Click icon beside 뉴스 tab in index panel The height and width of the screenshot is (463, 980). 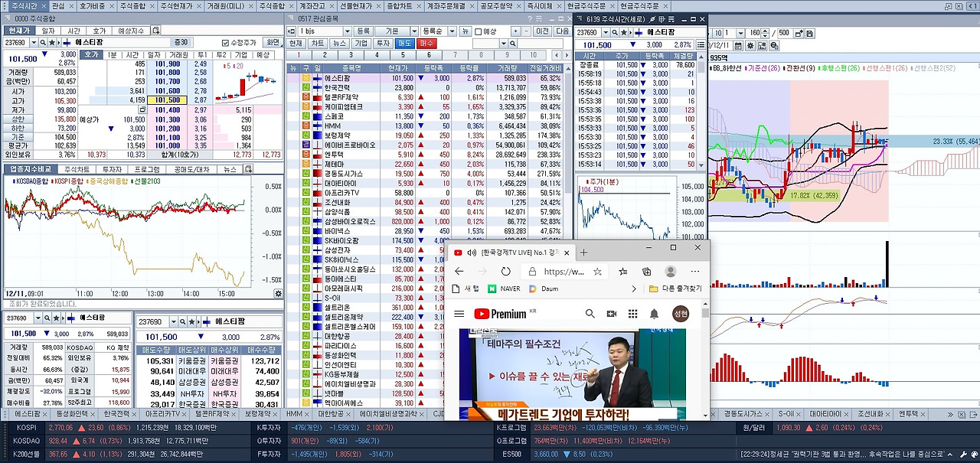tap(250, 170)
